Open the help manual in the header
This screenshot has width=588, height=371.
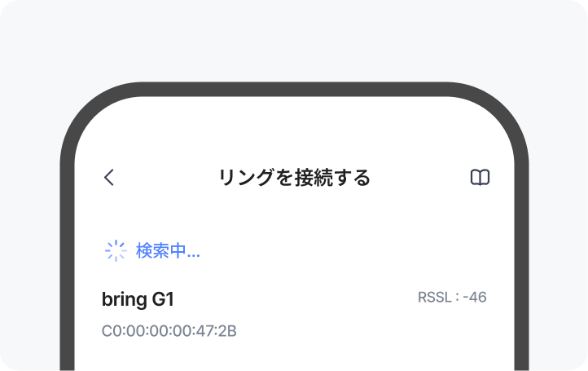pos(480,178)
